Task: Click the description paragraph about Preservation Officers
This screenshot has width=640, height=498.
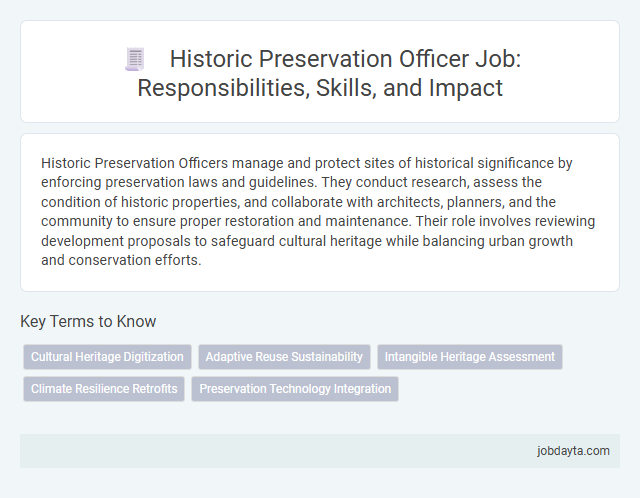Action: 318,211
